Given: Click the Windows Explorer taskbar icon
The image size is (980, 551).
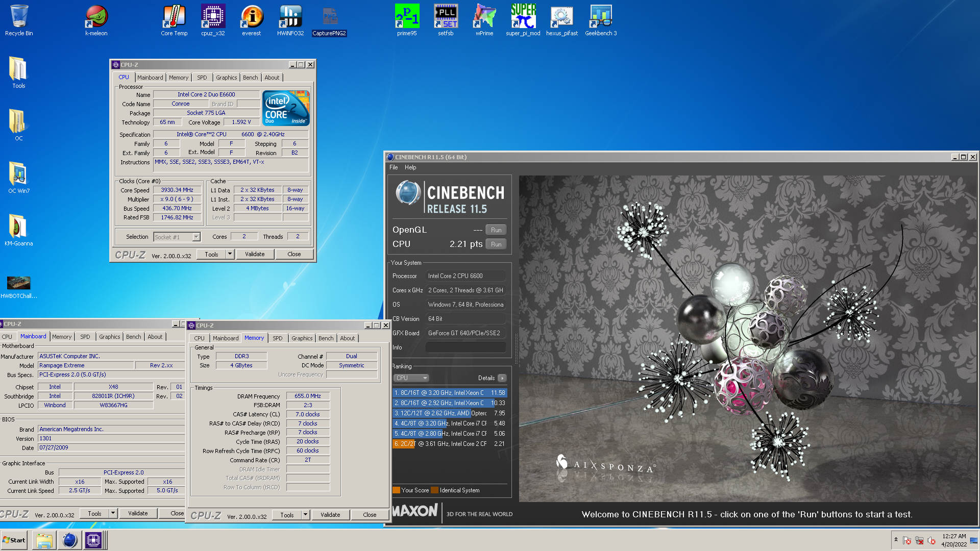Looking at the screenshot, I should 44,540.
